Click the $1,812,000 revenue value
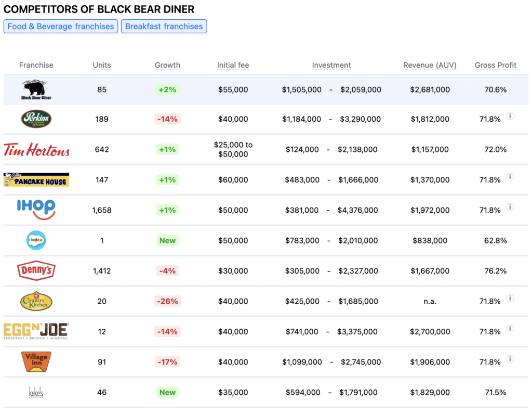This screenshot has height=414, width=532. (x=430, y=119)
